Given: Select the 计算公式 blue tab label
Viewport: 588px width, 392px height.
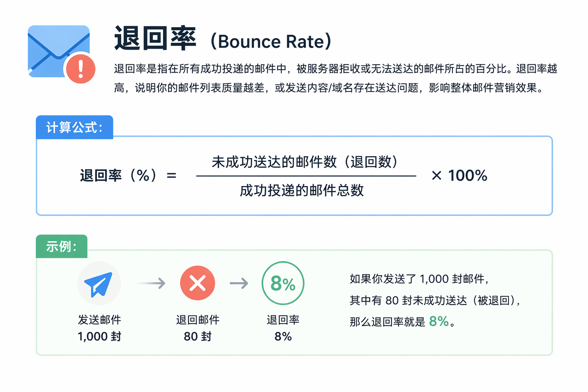Looking at the screenshot, I should click(74, 127).
